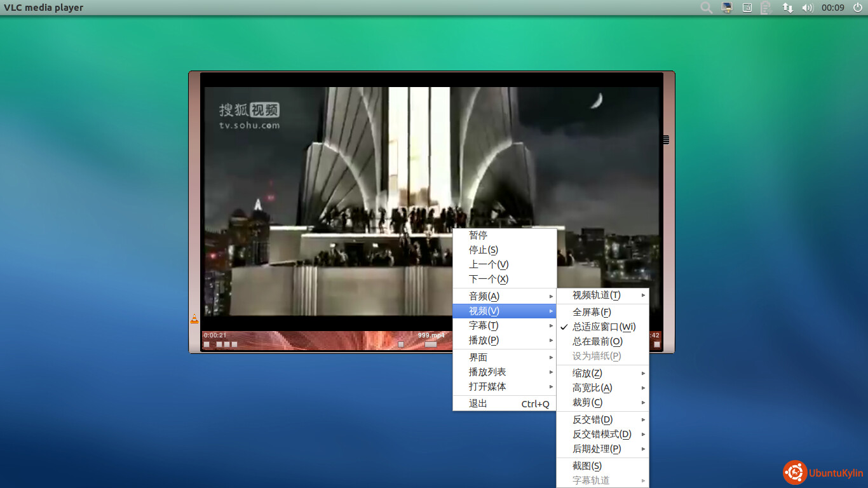Toggle 全屏幕 fullscreen mode
The width and height of the screenshot is (868, 488).
click(592, 312)
